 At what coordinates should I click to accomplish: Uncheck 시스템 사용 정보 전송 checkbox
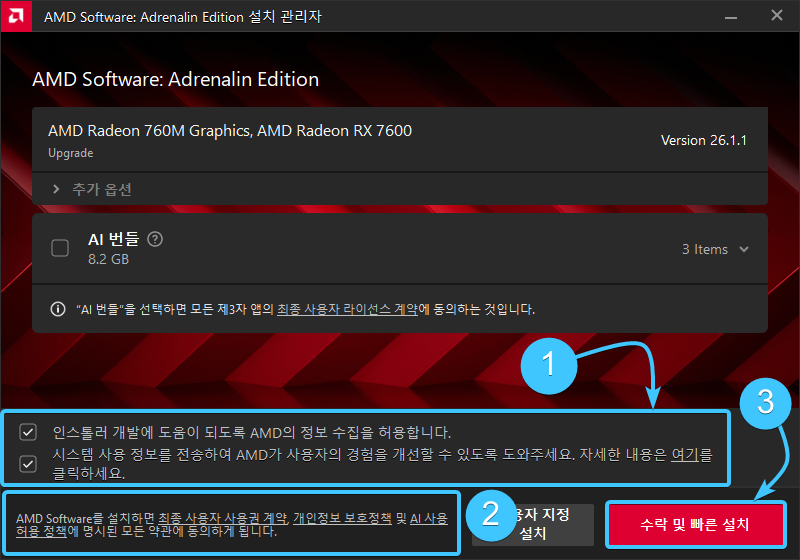[28, 464]
